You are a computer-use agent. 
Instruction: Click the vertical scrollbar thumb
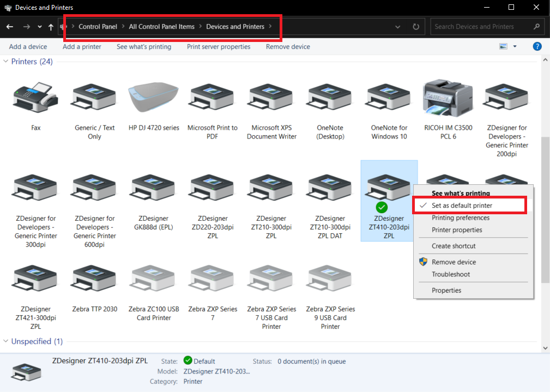(545, 209)
